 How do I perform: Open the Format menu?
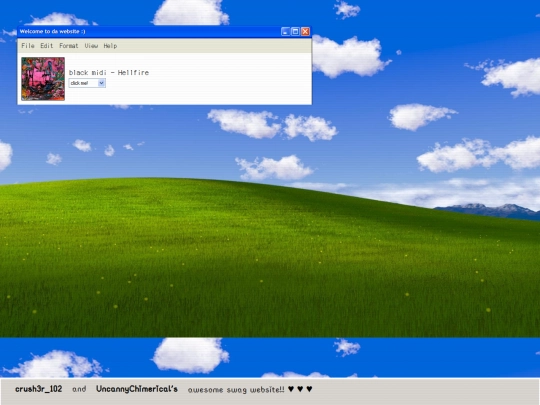click(x=69, y=45)
